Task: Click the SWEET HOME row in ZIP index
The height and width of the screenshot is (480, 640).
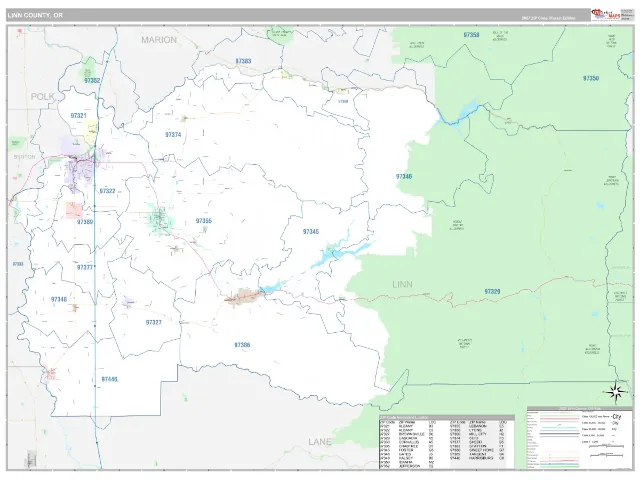Action: click(478, 450)
